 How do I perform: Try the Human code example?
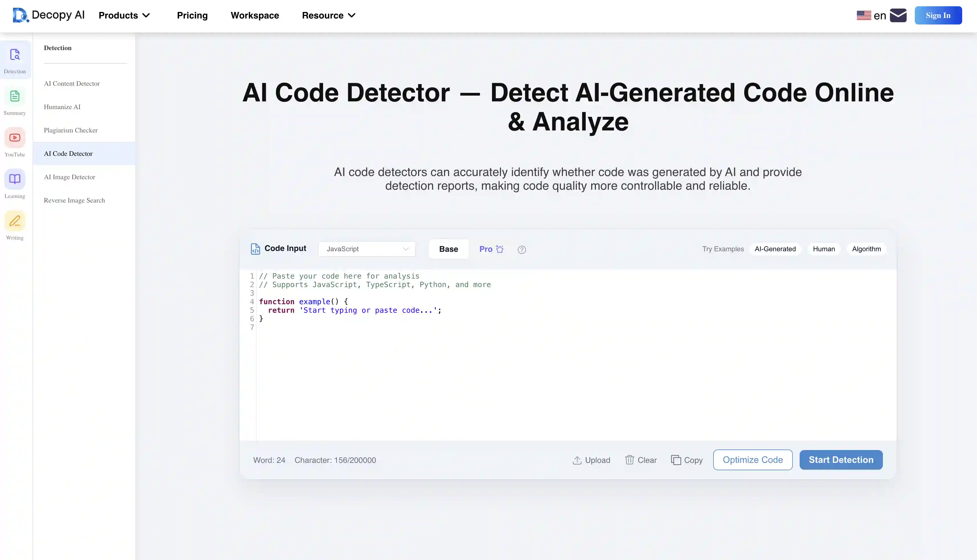click(824, 249)
